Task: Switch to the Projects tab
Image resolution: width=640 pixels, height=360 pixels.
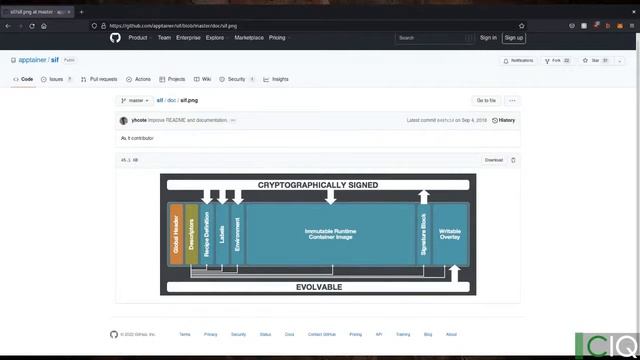Action: [x=172, y=79]
